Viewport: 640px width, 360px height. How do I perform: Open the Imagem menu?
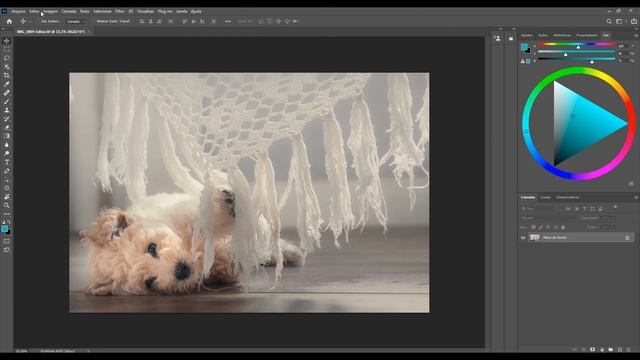tap(51, 11)
